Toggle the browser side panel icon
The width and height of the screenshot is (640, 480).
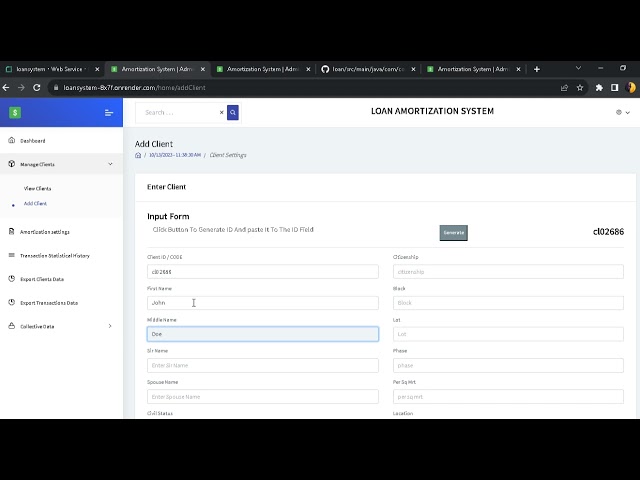(615, 88)
